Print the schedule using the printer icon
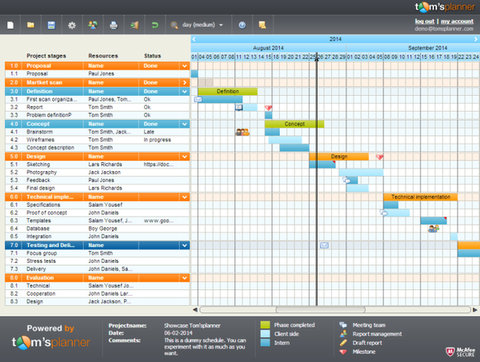Viewport: 480px width, 362px height. tap(114, 25)
